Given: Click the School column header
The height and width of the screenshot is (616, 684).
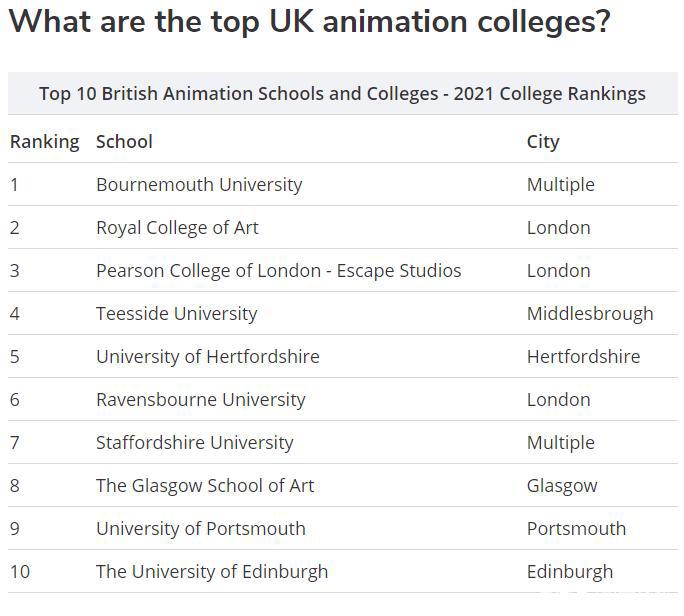Looking at the screenshot, I should point(124,142).
